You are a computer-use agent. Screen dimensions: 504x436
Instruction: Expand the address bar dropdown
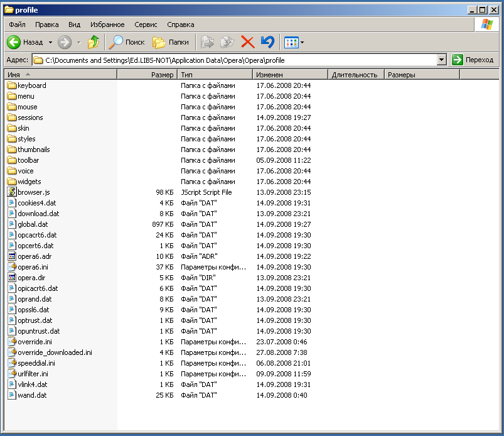(x=441, y=60)
